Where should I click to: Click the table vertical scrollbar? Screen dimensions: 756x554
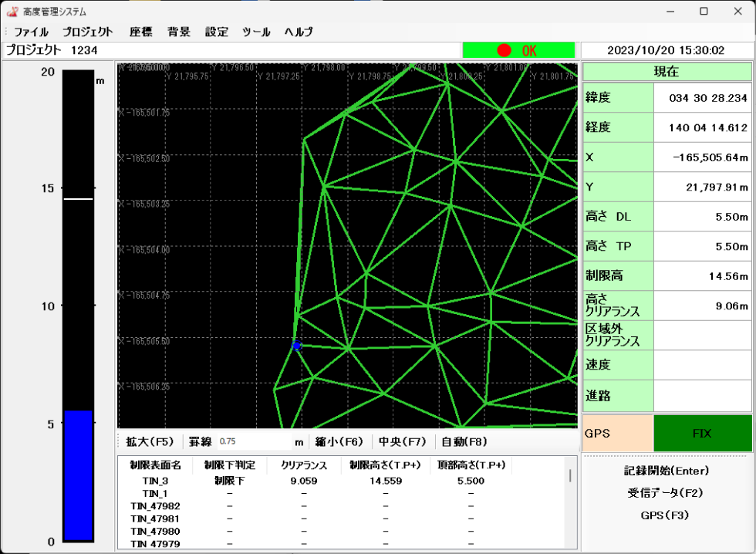pos(570,475)
